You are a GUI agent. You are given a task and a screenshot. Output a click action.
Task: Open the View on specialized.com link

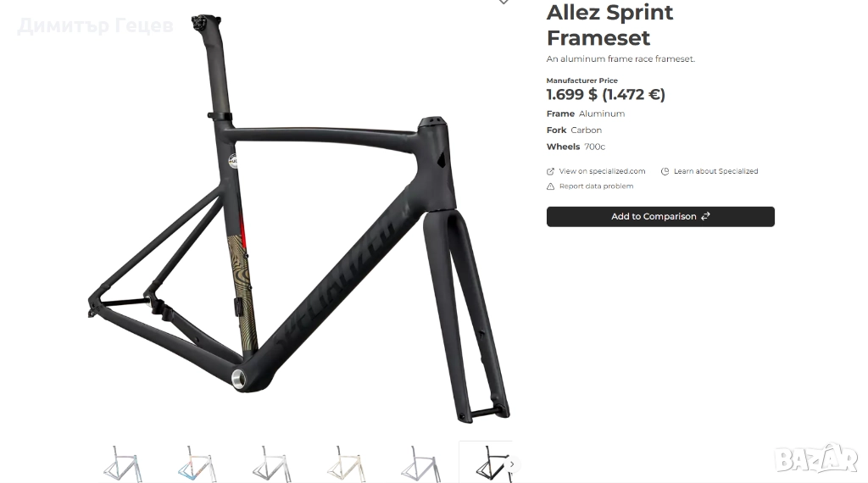[x=602, y=171]
